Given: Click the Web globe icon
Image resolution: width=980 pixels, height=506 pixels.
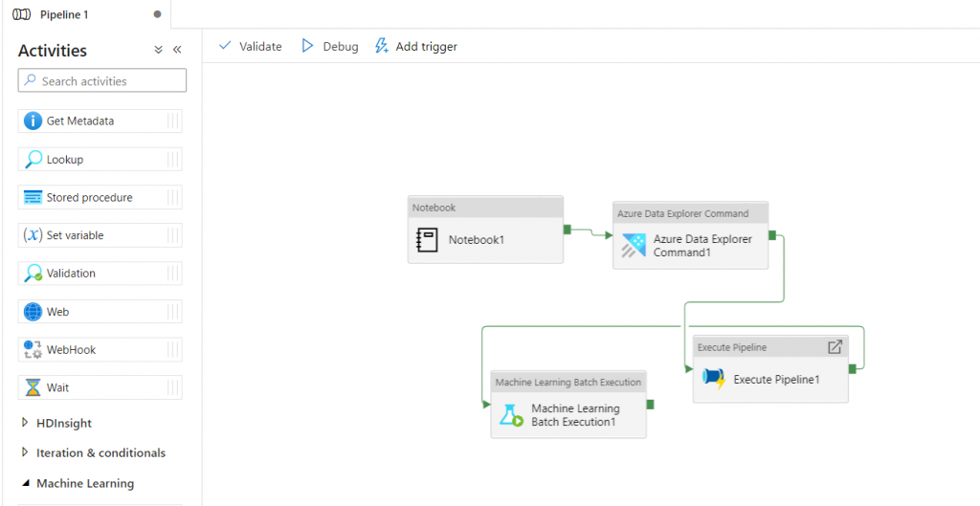Looking at the screenshot, I should pos(33,312).
